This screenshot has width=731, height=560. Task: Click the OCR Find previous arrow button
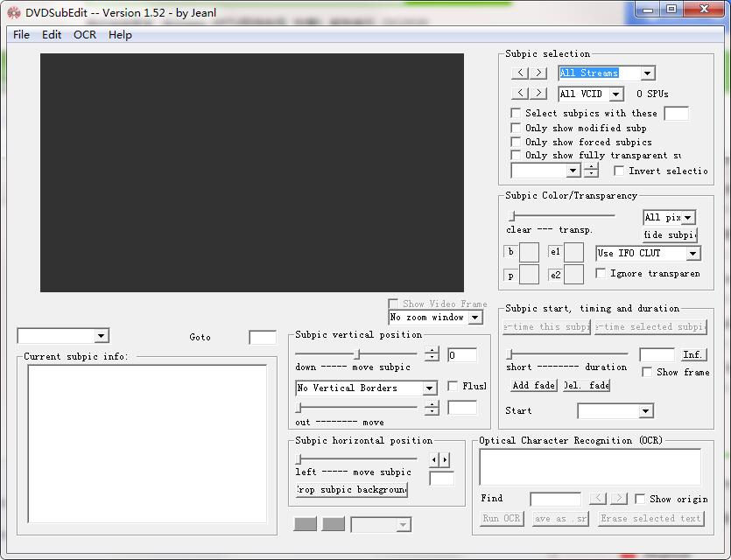click(x=598, y=499)
